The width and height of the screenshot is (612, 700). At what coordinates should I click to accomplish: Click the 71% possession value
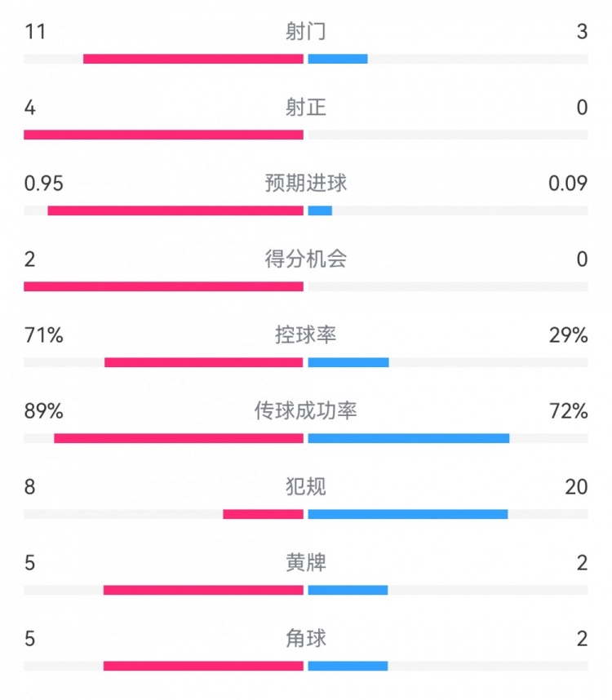point(44,335)
